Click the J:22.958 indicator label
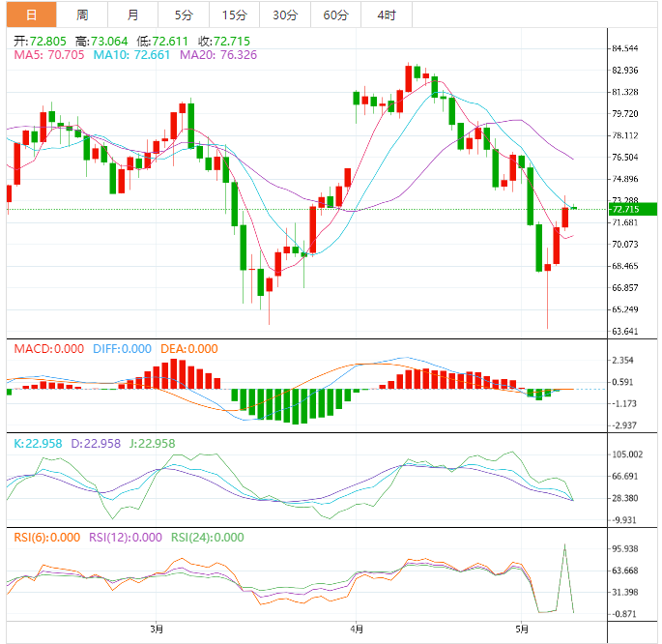 152,444
